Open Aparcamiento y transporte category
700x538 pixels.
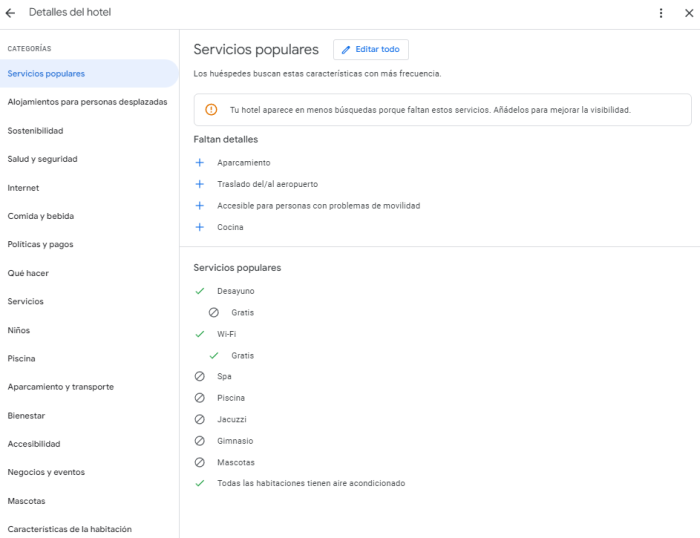point(60,387)
